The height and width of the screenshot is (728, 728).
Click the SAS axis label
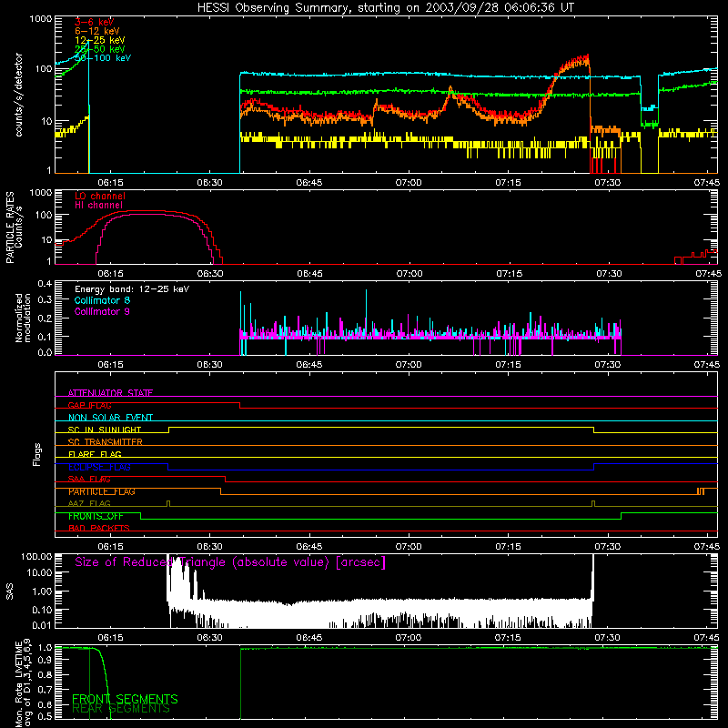(9, 591)
